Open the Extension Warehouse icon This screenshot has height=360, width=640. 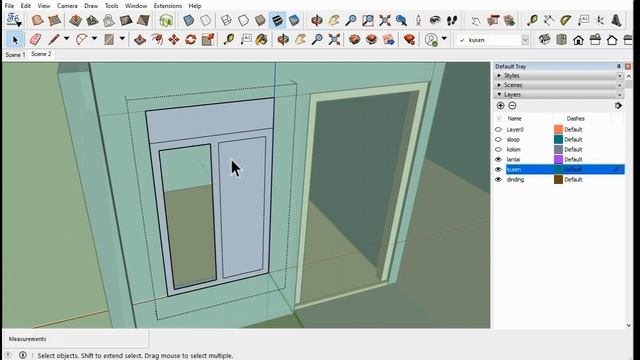pos(409,40)
